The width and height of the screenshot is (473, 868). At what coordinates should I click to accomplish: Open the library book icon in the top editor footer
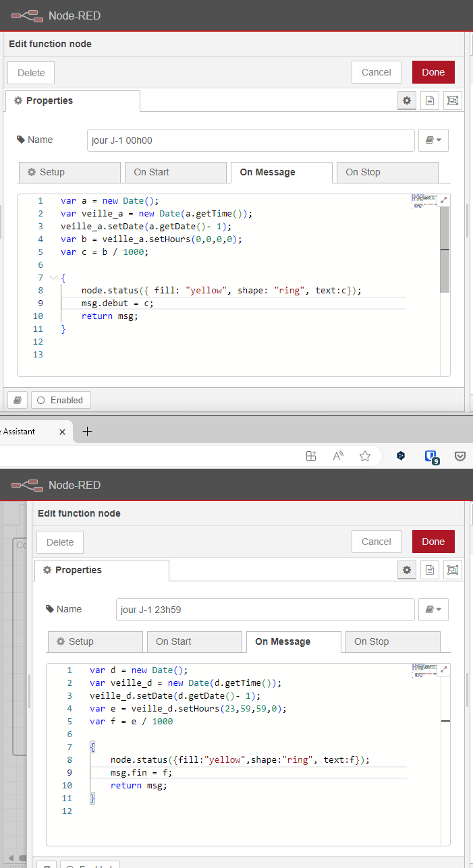(x=18, y=400)
